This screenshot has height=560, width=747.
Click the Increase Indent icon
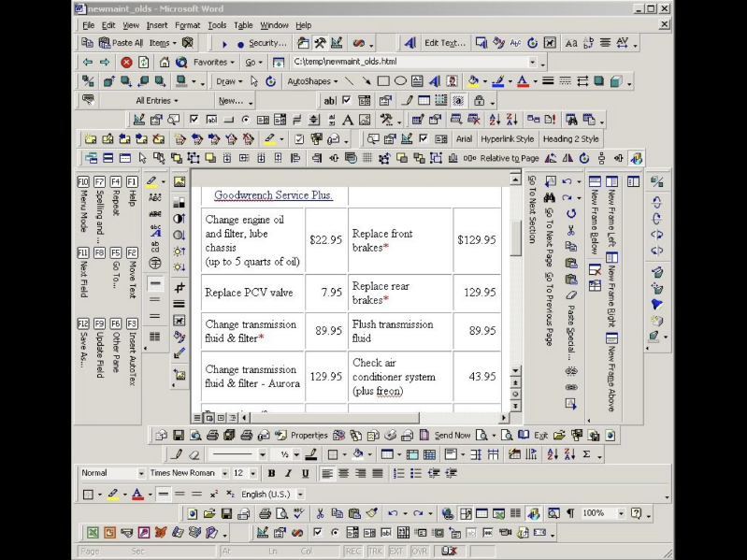click(x=451, y=473)
